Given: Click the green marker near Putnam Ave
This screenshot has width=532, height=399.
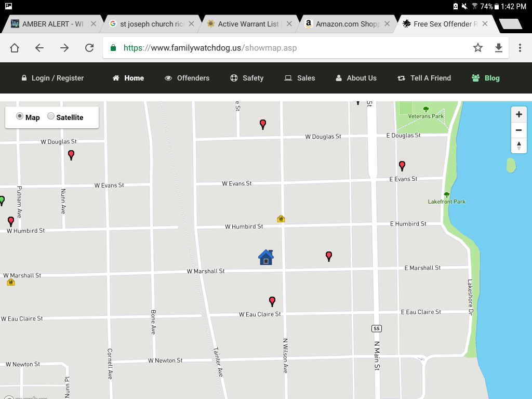Looking at the screenshot, I should (x=2, y=200).
